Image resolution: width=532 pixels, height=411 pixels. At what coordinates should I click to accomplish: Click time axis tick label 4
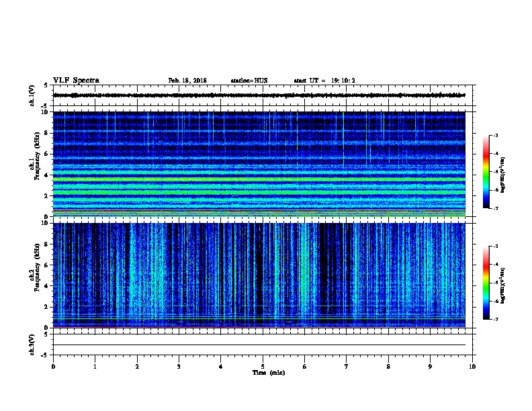[221, 367]
